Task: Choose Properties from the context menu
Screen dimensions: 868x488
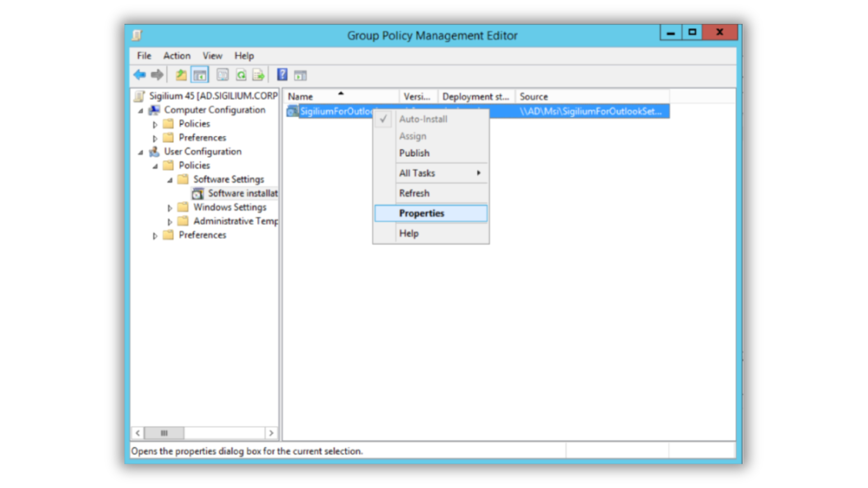Action: click(421, 213)
